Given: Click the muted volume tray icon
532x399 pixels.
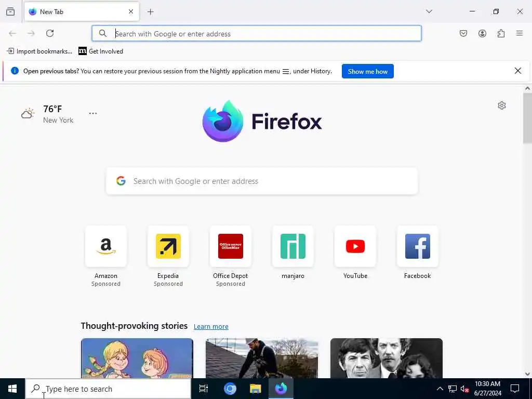Looking at the screenshot, I should click(x=464, y=389).
